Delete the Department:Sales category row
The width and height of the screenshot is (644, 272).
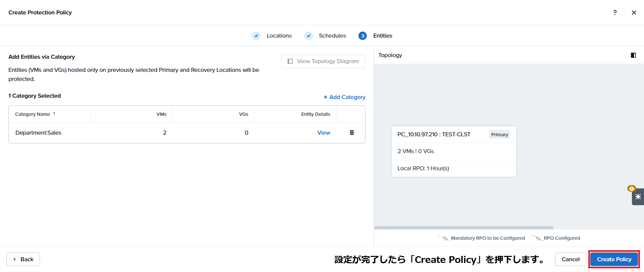352,133
